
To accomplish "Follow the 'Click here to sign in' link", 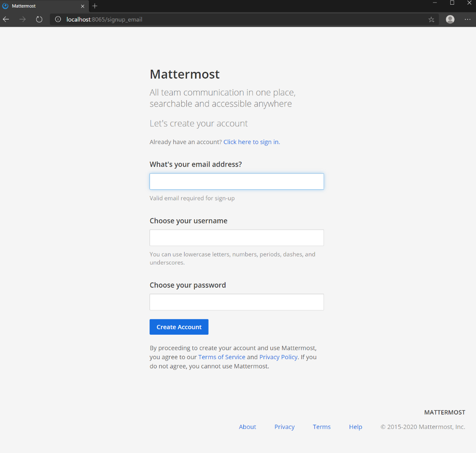I will (x=251, y=142).
